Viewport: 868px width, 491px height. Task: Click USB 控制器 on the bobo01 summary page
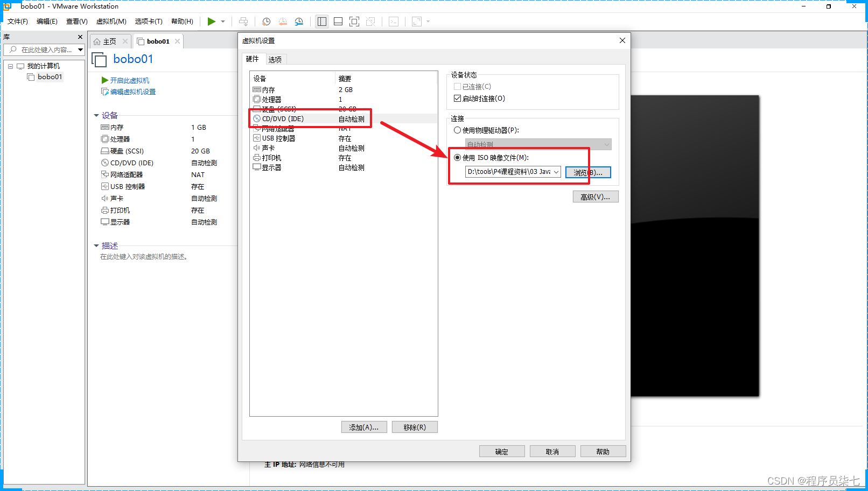point(123,187)
